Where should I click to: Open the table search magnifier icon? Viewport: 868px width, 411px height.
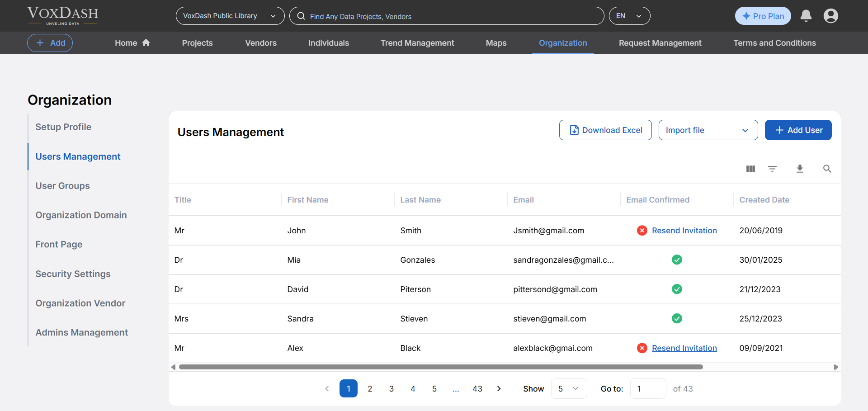(x=827, y=169)
